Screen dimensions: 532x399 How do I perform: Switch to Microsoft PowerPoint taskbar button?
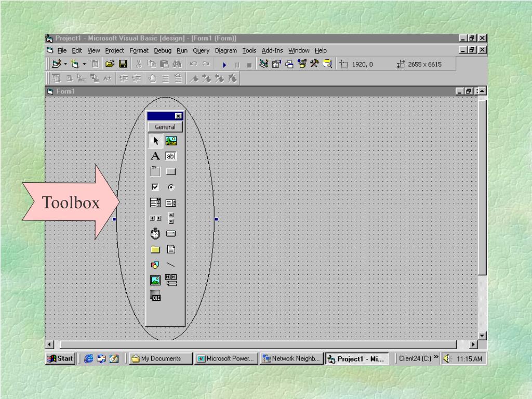[226, 358]
